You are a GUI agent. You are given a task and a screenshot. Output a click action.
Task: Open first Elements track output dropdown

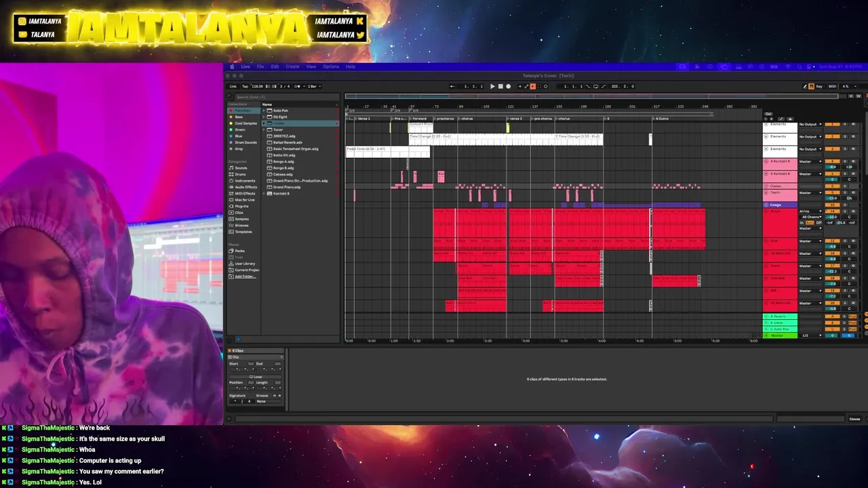[810, 125]
